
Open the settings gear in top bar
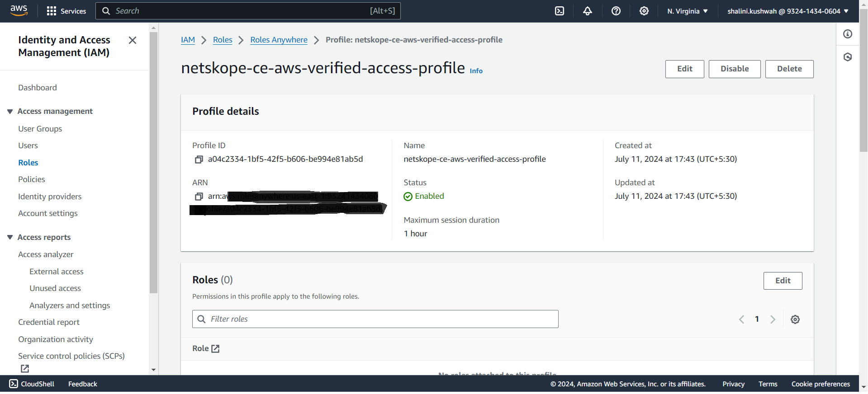coord(644,11)
